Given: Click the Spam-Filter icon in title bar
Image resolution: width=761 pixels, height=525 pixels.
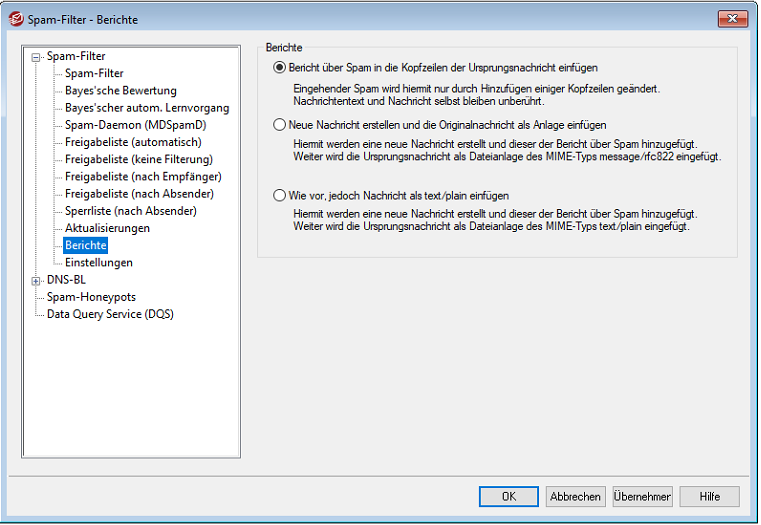Looking at the screenshot, I should coord(15,19).
